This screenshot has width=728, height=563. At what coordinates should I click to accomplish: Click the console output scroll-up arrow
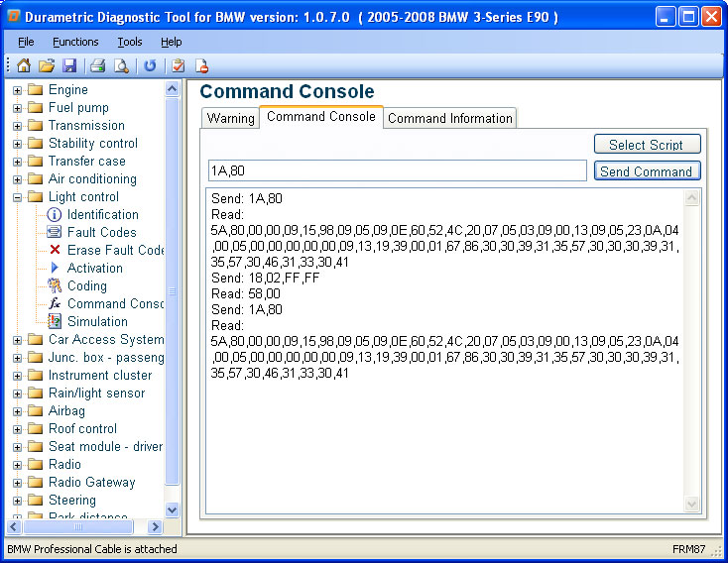pyautogui.click(x=691, y=198)
